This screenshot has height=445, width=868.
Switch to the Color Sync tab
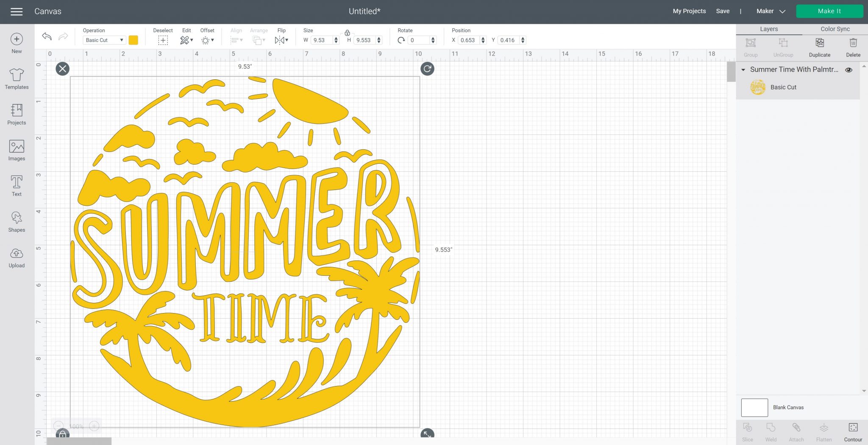point(835,29)
